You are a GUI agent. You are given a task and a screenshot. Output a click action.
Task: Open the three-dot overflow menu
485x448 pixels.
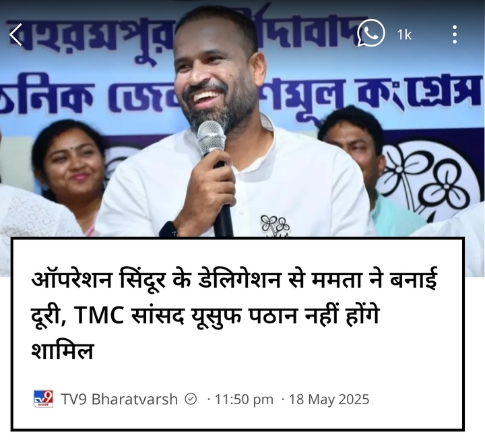[455, 34]
